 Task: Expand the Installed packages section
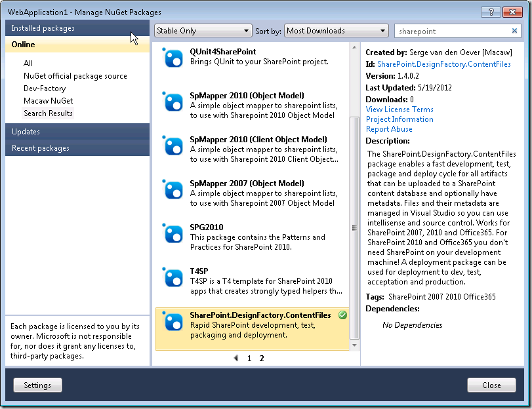coord(77,28)
